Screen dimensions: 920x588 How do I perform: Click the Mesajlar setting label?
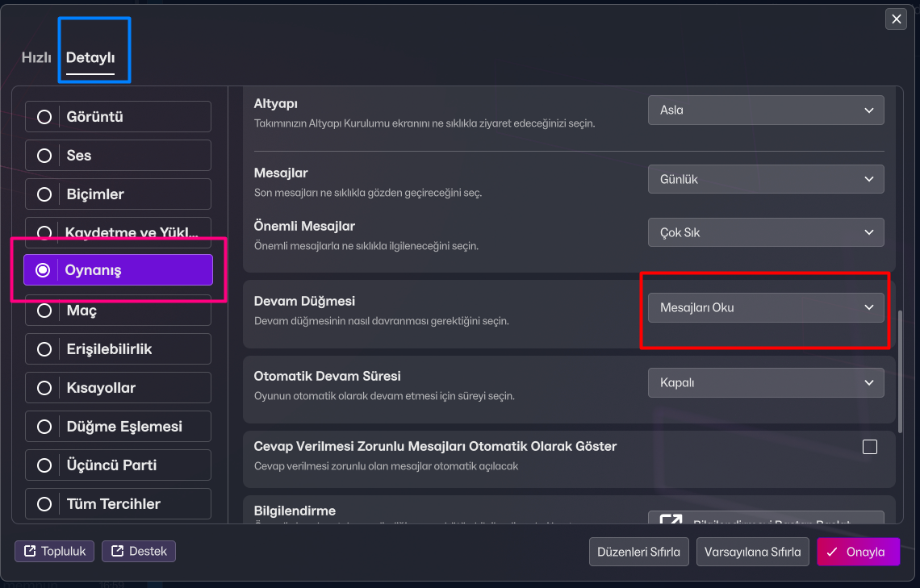(x=281, y=173)
